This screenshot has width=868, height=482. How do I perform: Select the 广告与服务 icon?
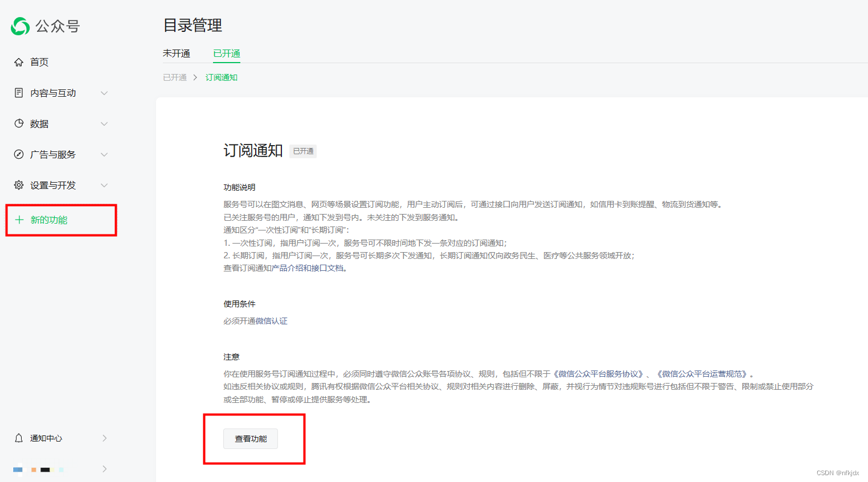pyautogui.click(x=17, y=154)
